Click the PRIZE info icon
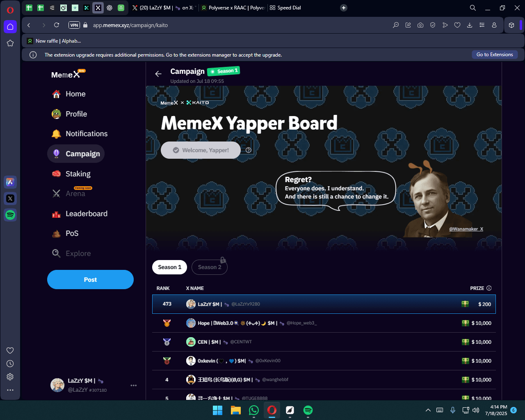This screenshot has height=420, width=525. pyautogui.click(x=489, y=288)
